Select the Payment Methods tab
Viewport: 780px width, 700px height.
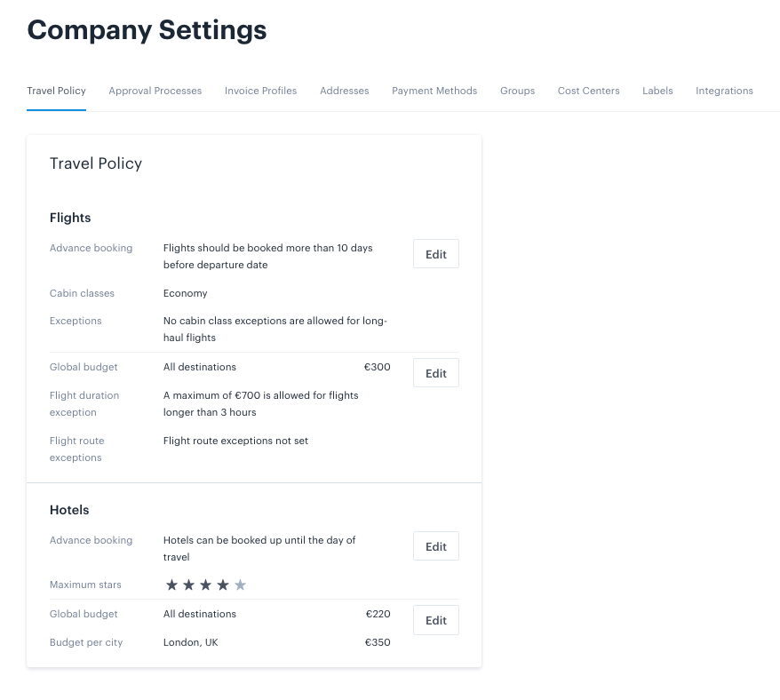[434, 91]
